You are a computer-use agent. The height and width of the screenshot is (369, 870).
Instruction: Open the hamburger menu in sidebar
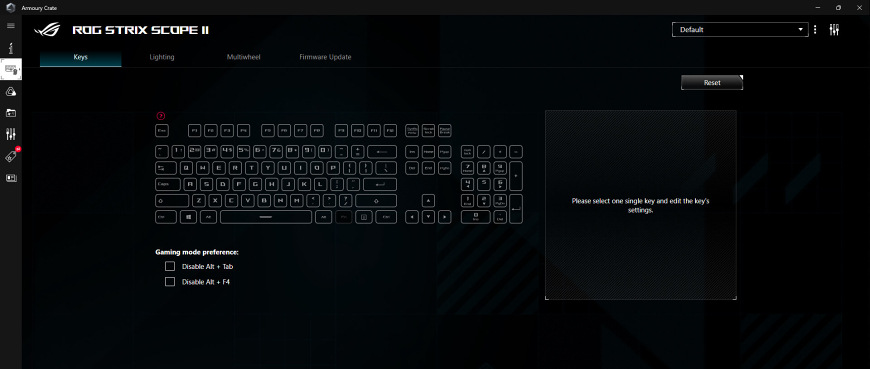[11, 26]
